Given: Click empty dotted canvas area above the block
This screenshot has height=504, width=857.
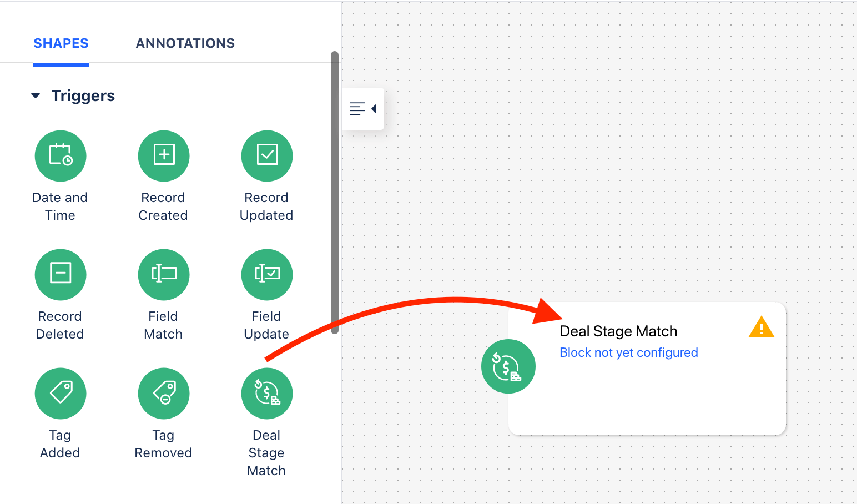Looking at the screenshot, I should (x=611, y=167).
